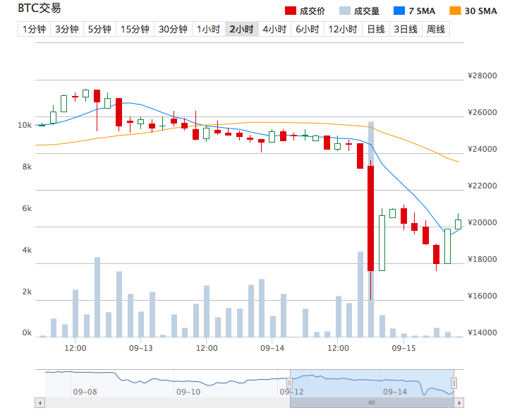
Task: Click the BTC交易 chart title
Action: (x=40, y=8)
